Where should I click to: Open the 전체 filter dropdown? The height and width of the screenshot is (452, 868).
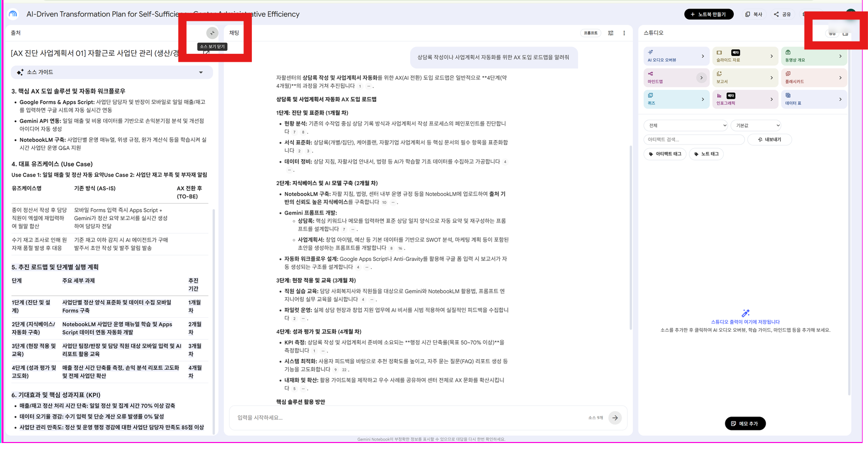[686, 125]
